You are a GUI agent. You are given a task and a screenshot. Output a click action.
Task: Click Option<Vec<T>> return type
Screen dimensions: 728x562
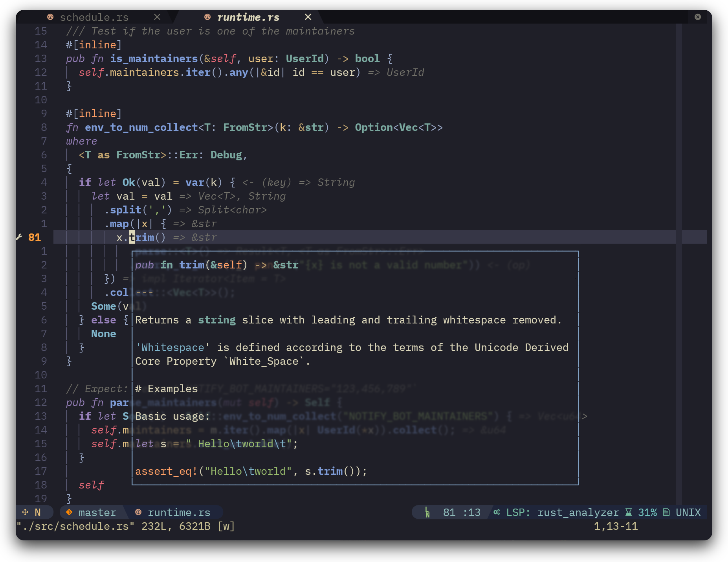[399, 127]
